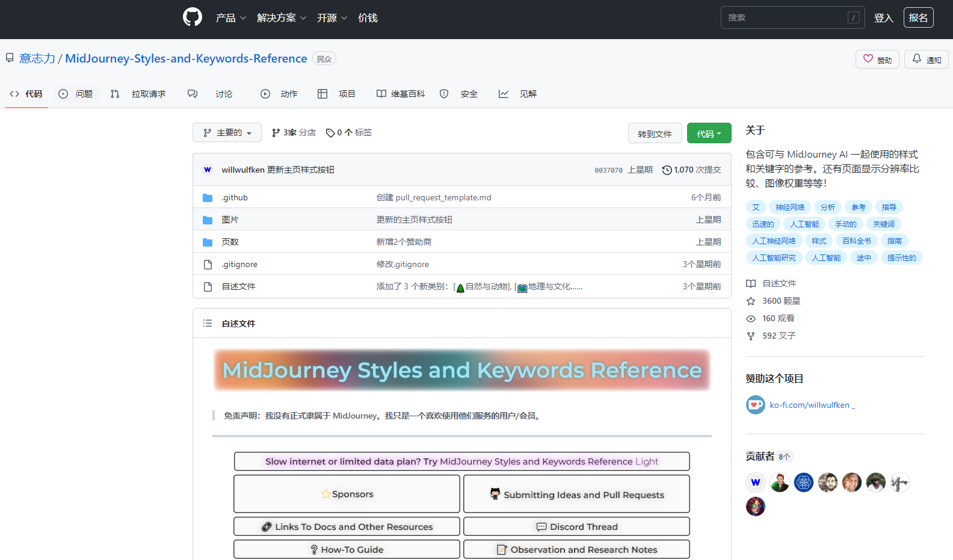
Task: Click the 搜索 search input field
Action: (785, 17)
